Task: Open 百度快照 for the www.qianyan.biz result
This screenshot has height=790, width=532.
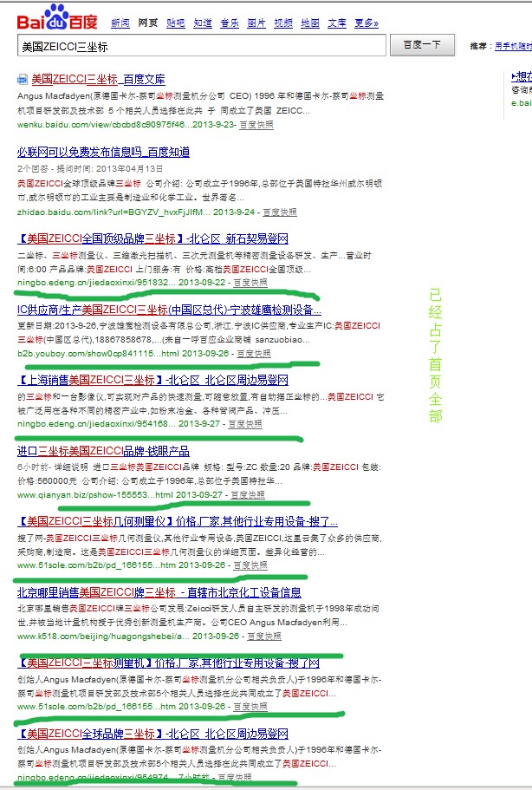Action: coord(248,495)
